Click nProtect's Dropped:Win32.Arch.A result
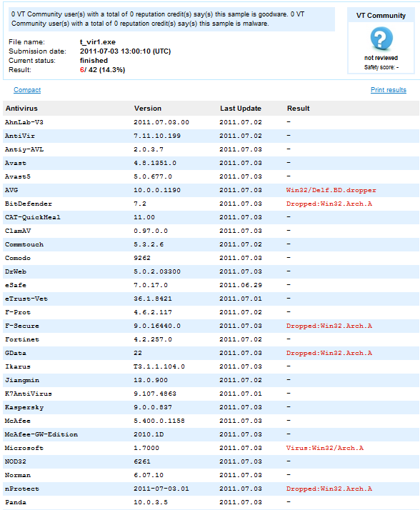 click(x=329, y=489)
